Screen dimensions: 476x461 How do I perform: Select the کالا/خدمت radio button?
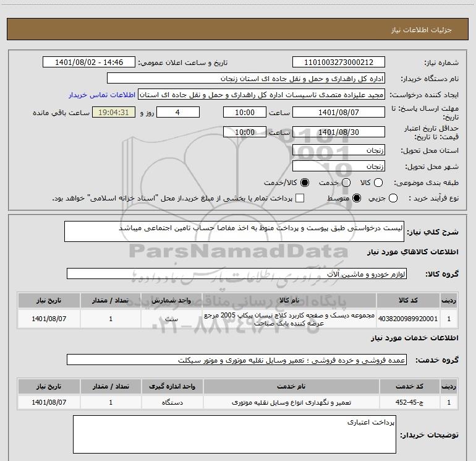[x=305, y=183]
